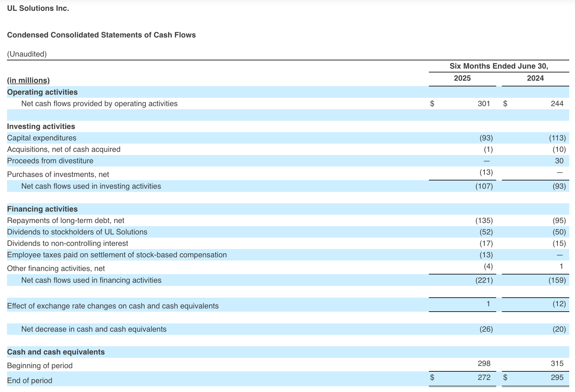Click the stockholder dividends value (50)

(x=559, y=232)
